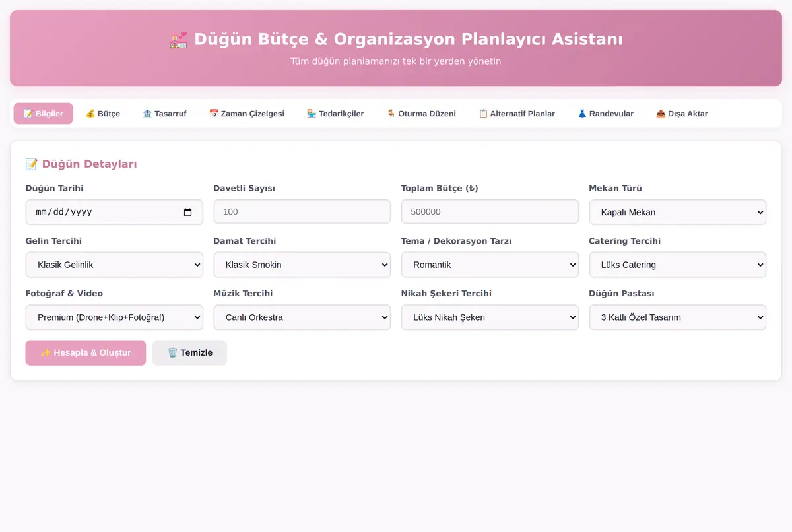Click the Hesapla & Oluştur button
The image size is (792, 532).
[x=86, y=352]
